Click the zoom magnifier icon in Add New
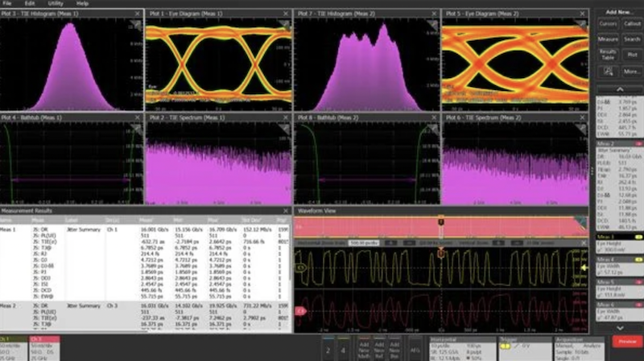This screenshot has height=361, width=644. (608, 72)
